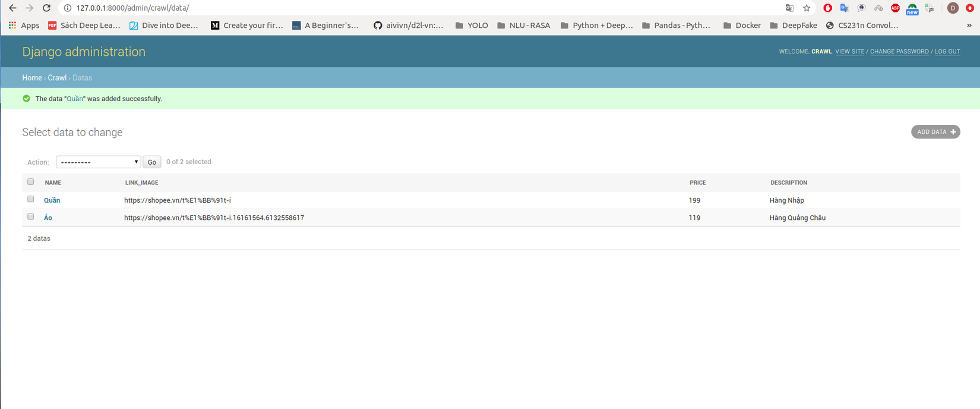980x409 pixels.
Task: Click the Quần row shopee link text
Action: point(178,200)
